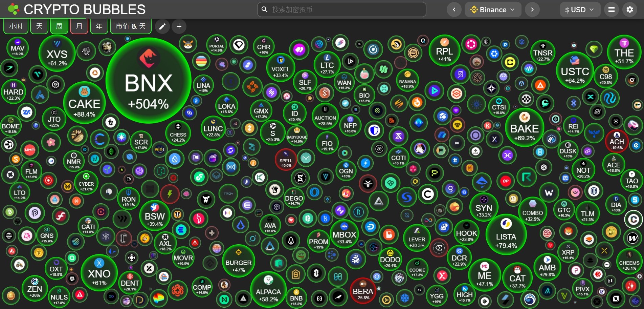Open the Binance exchange dropdown
Screen dimensions: 644x309
493,9
